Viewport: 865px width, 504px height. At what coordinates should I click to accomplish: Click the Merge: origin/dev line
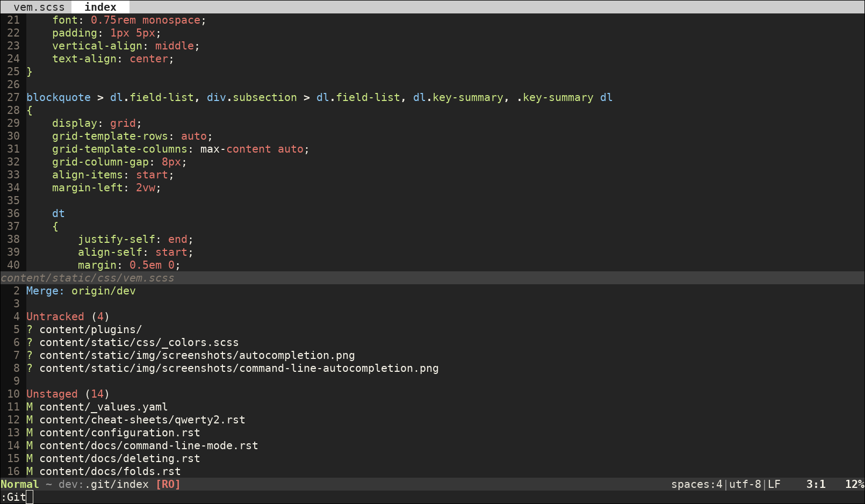click(81, 291)
